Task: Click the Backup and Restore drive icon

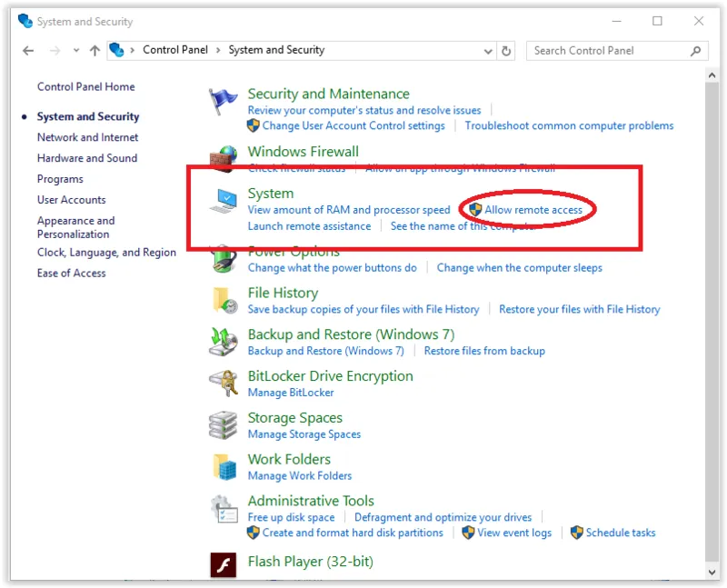Action: (x=223, y=343)
